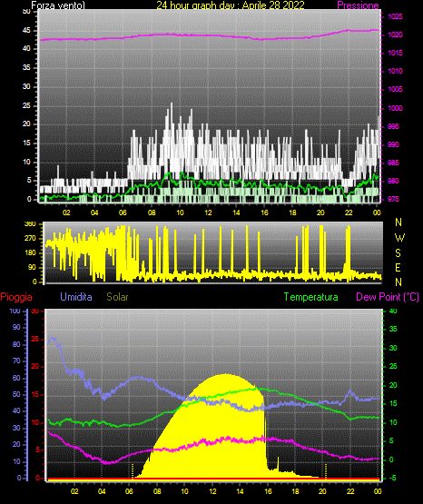
Task: Click the Pioggia legend label
Action: tap(16, 297)
